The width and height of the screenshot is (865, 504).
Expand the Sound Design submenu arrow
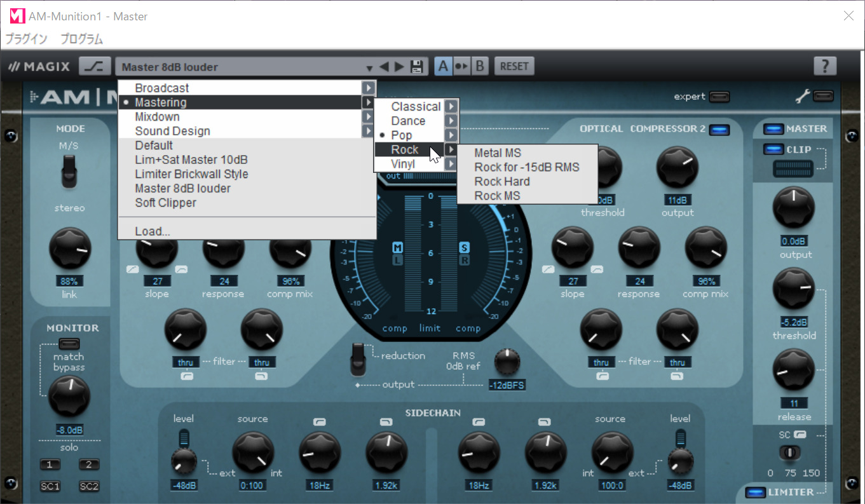click(x=369, y=131)
